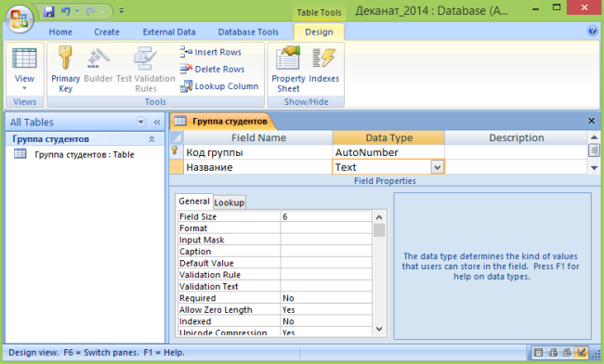
Task: Open the All Tables category dropdown
Action: point(140,122)
